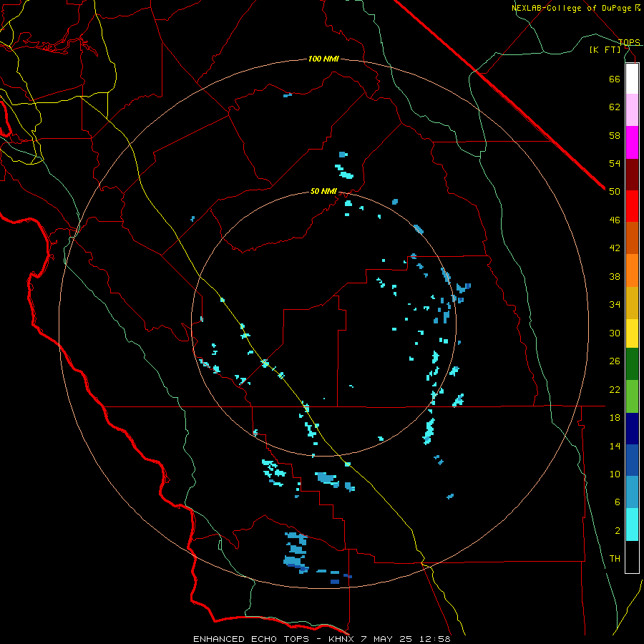Click legend value "14"
This screenshot has width=644, height=644.
click(615, 446)
